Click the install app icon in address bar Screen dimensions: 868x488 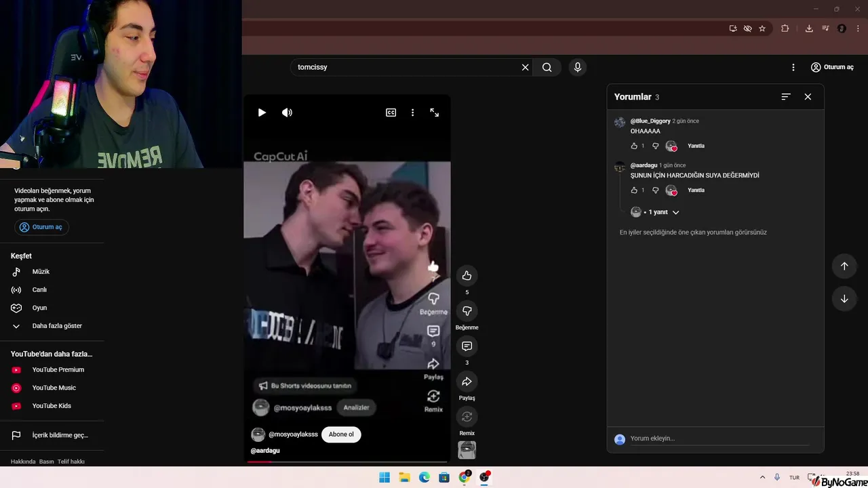733,28
